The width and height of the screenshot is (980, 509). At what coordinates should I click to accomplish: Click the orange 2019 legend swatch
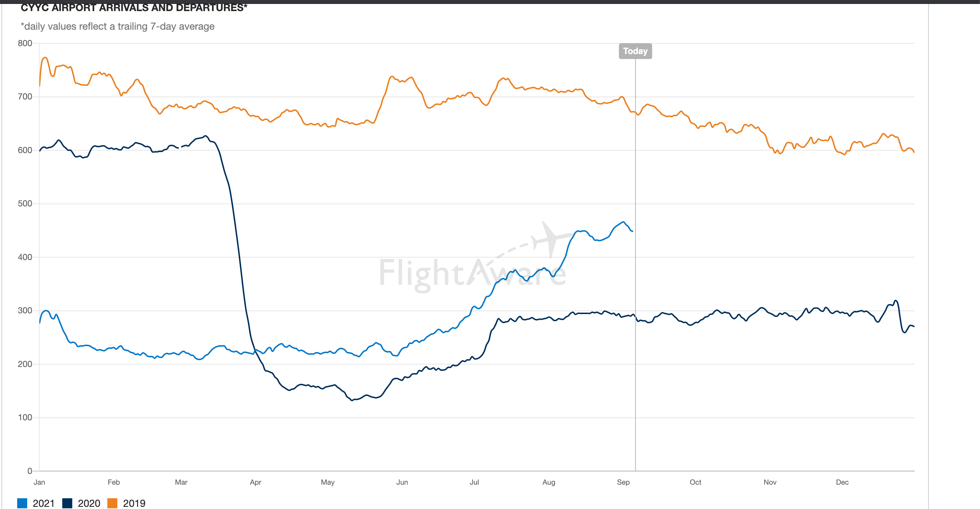pyautogui.click(x=112, y=503)
